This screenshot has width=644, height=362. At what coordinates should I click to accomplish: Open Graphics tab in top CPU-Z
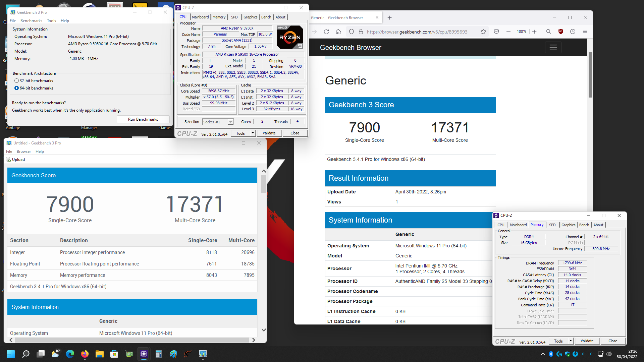pos(251,17)
